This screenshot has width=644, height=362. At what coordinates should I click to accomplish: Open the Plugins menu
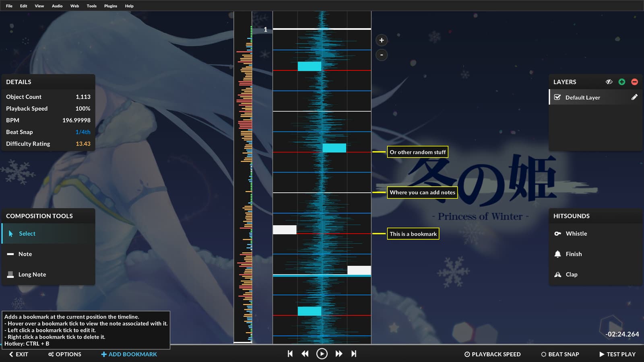111,6
